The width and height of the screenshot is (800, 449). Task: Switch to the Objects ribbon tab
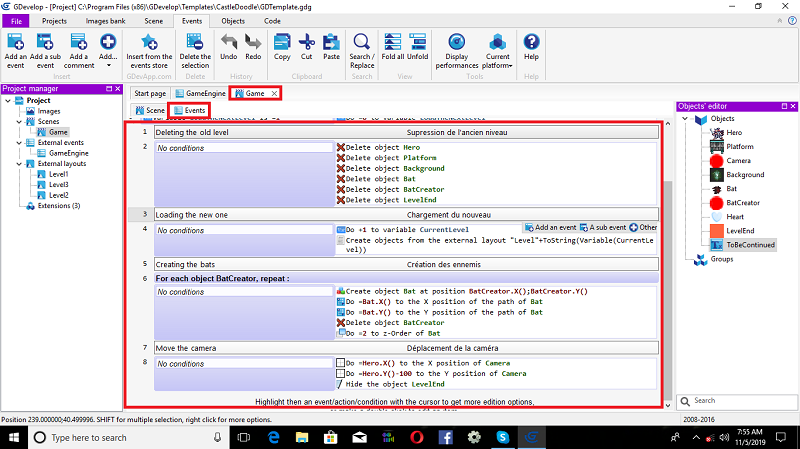tap(232, 20)
